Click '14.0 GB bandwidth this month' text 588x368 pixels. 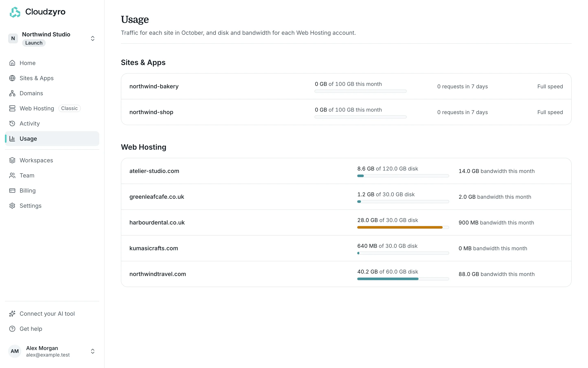[496, 171]
